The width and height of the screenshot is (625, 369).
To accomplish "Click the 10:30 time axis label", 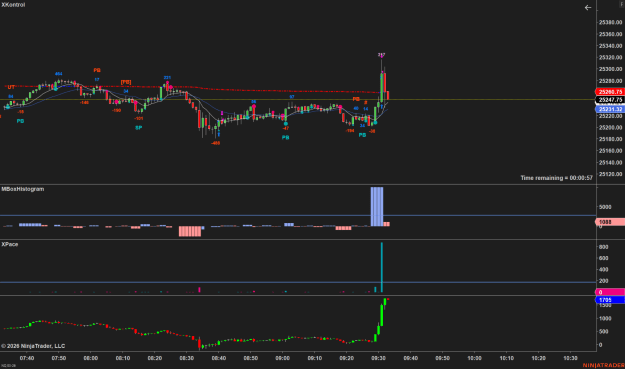I will click(x=570, y=358).
